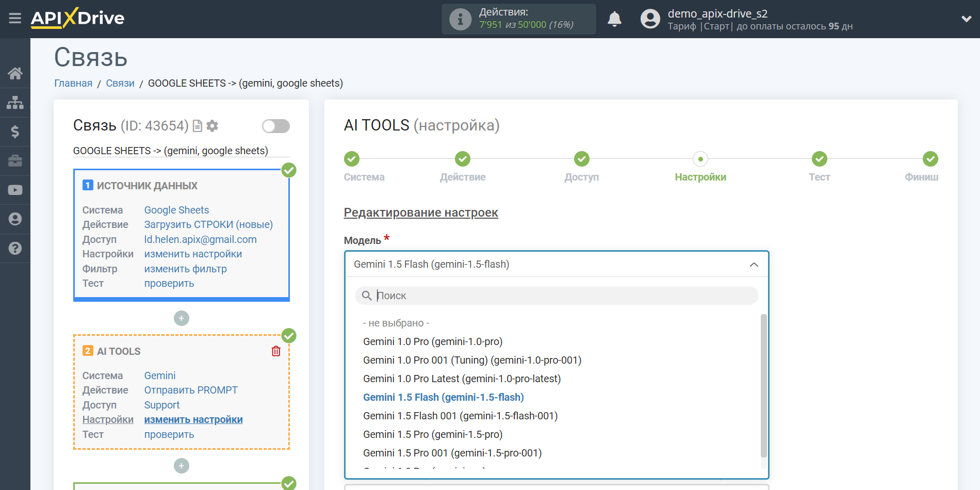Open the Главная breadcrumb link
Viewport: 980px width, 490px height.
pos(73,83)
